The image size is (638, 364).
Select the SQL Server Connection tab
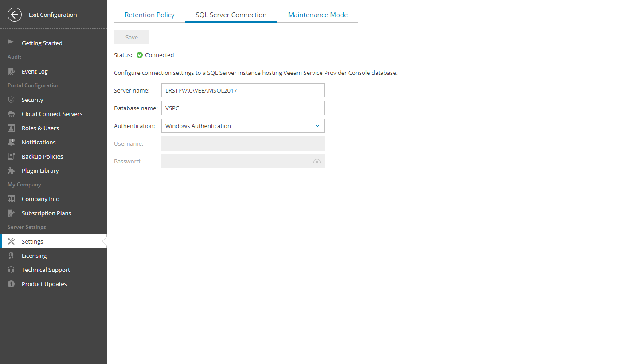click(231, 15)
